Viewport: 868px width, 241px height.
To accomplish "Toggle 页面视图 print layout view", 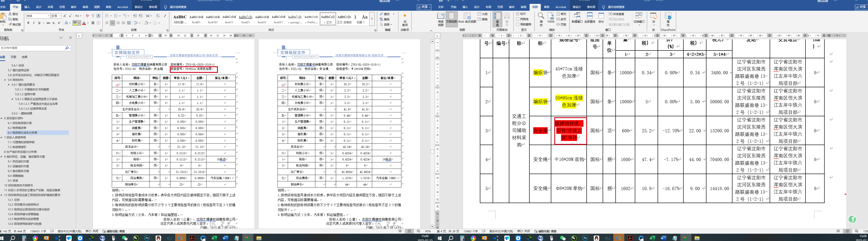I will [452, 19].
